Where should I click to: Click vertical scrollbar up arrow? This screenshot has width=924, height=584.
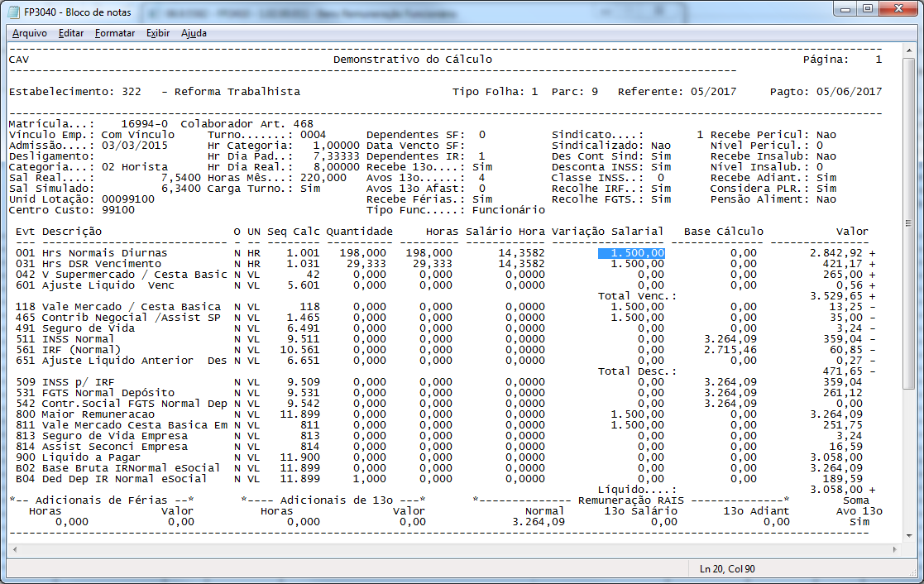click(909, 50)
